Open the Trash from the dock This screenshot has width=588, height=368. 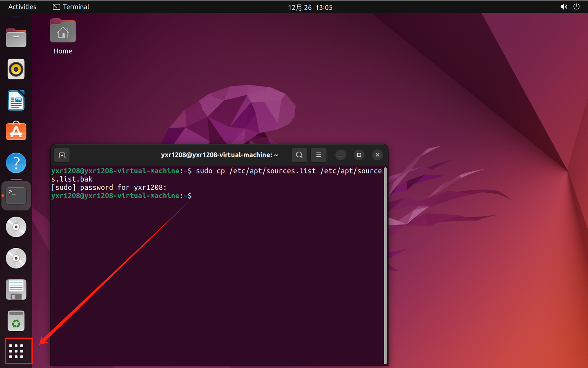16,321
